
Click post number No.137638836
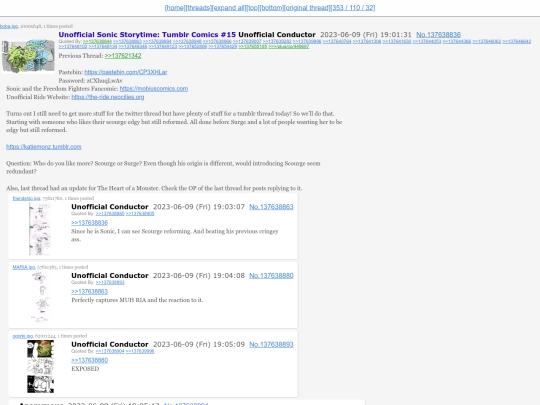pyautogui.click(x=438, y=35)
